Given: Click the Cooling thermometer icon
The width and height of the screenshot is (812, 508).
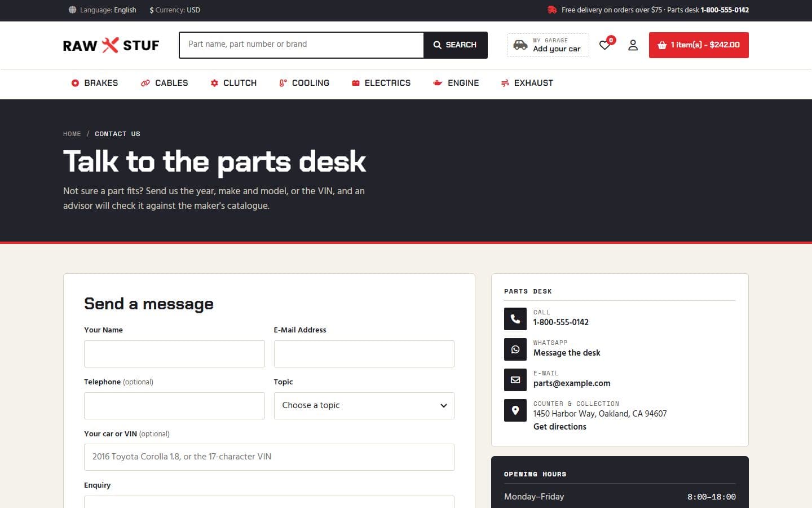Looking at the screenshot, I should pyautogui.click(x=283, y=83).
